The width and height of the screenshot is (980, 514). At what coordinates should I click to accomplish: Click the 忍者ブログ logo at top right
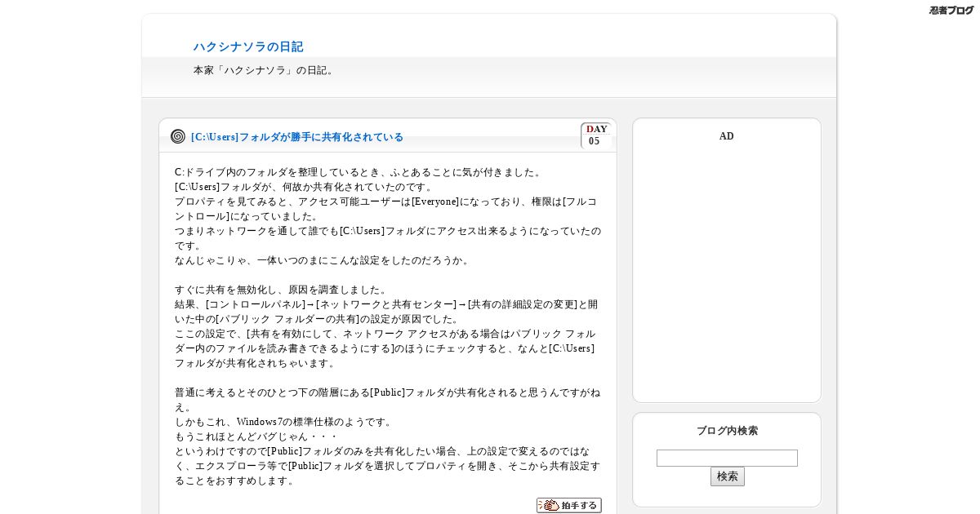[x=951, y=11]
